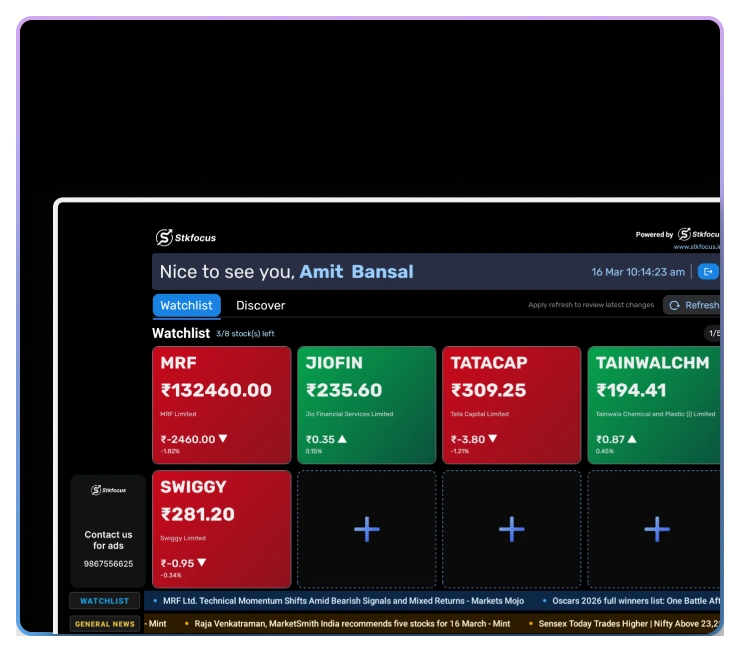
Task: View the TAINWALCHM stock card
Action: point(653,405)
